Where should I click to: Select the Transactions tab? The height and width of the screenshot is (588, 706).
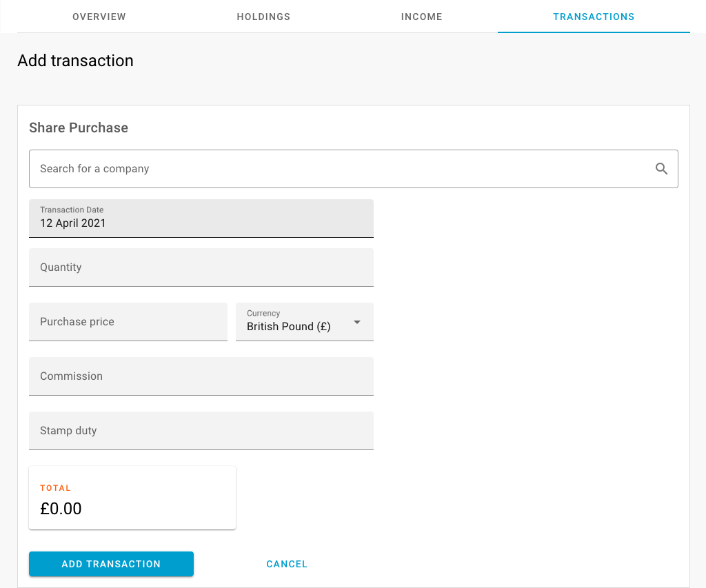tap(594, 17)
